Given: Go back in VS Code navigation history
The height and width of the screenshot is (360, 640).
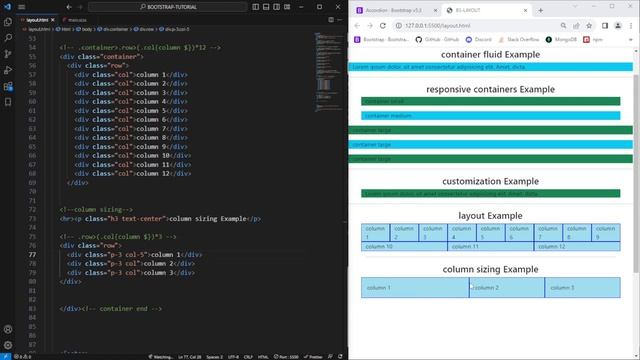Looking at the screenshot, I should coord(69,7).
